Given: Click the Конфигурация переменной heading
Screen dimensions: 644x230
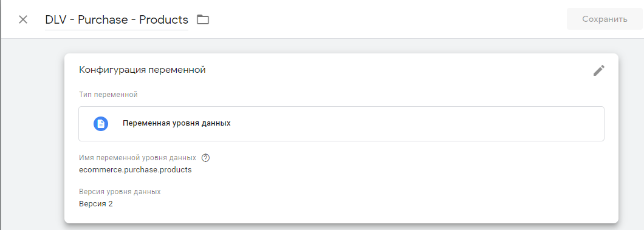Looking at the screenshot, I should click(142, 70).
